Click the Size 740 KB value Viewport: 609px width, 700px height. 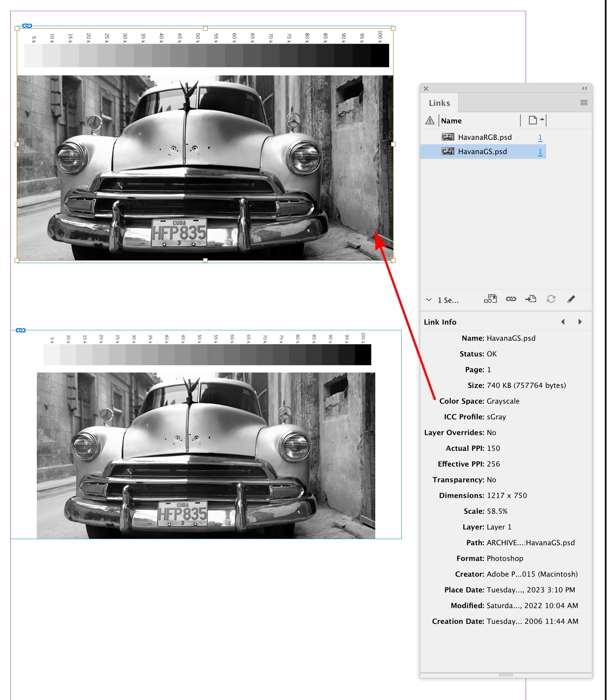[526, 385]
